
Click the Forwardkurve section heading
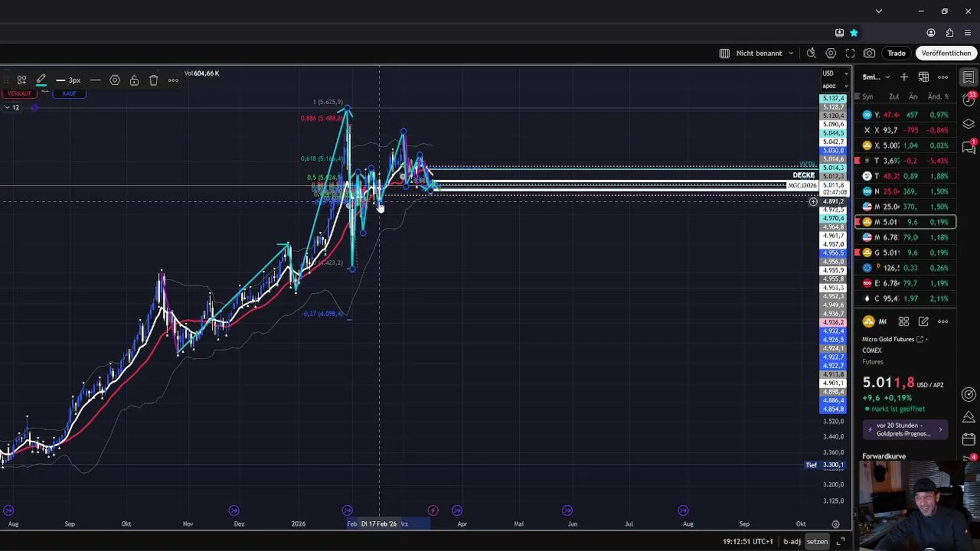[x=884, y=456]
